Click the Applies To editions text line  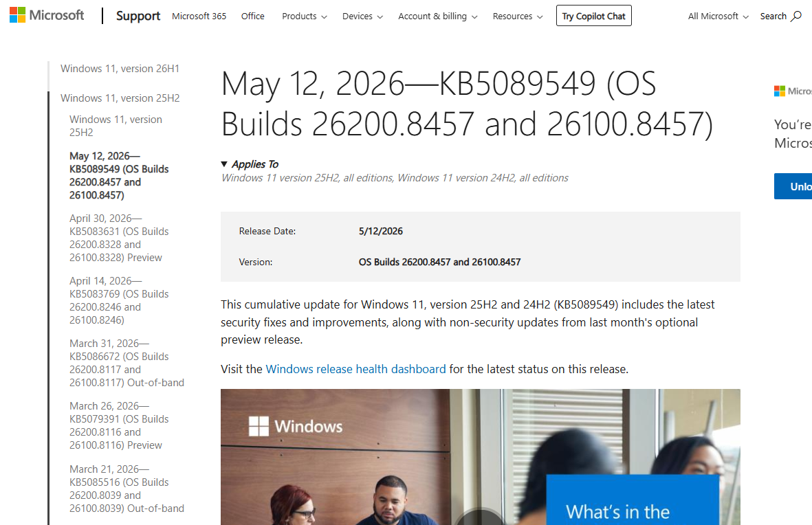[x=395, y=177]
